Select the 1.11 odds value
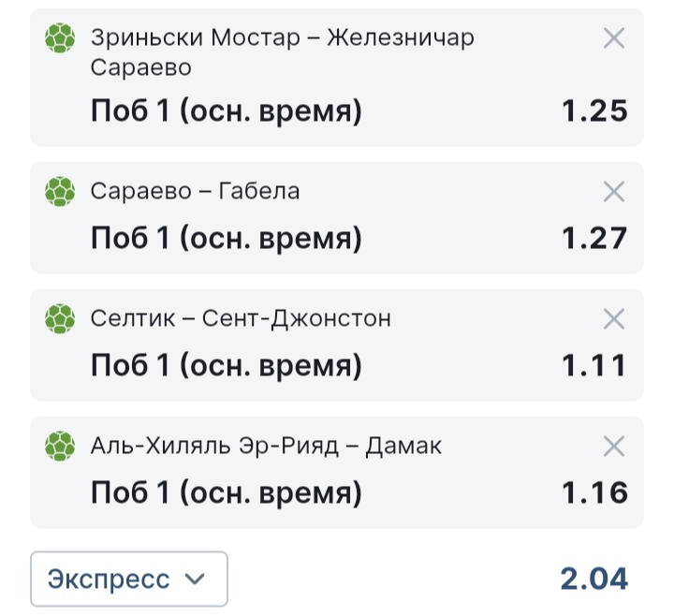The height and width of the screenshot is (616, 674). pyautogui.click(x=593, y=365)
